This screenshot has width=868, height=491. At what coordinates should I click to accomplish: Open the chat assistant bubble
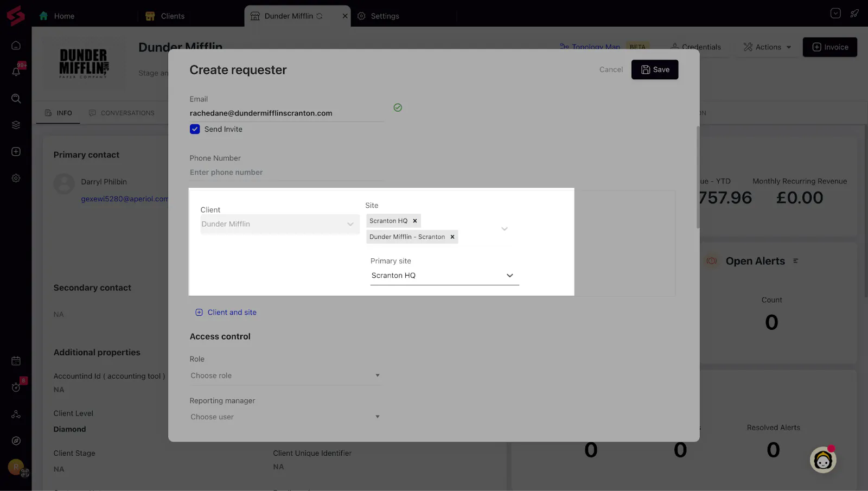pyautogui.click(x=823, y=460)
